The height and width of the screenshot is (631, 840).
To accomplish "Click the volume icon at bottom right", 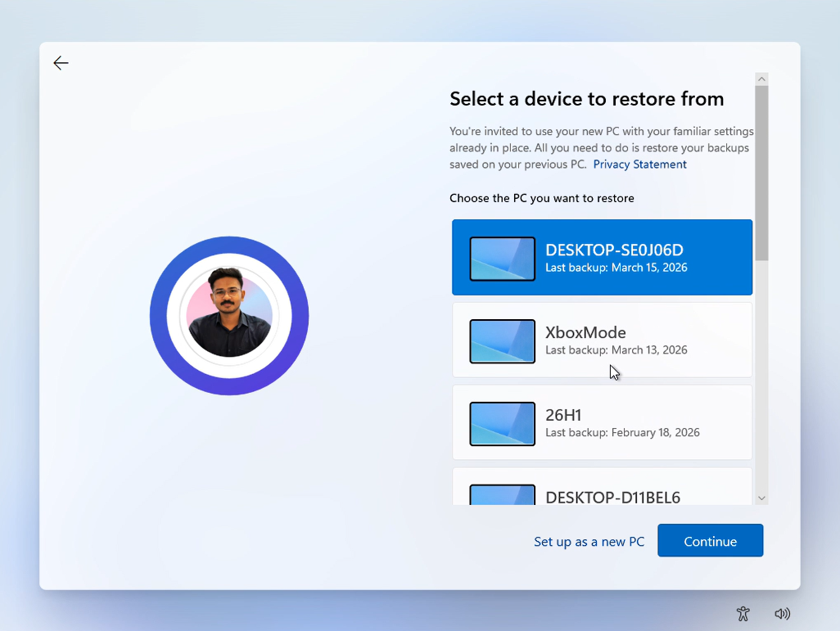I will click(783, 613).
